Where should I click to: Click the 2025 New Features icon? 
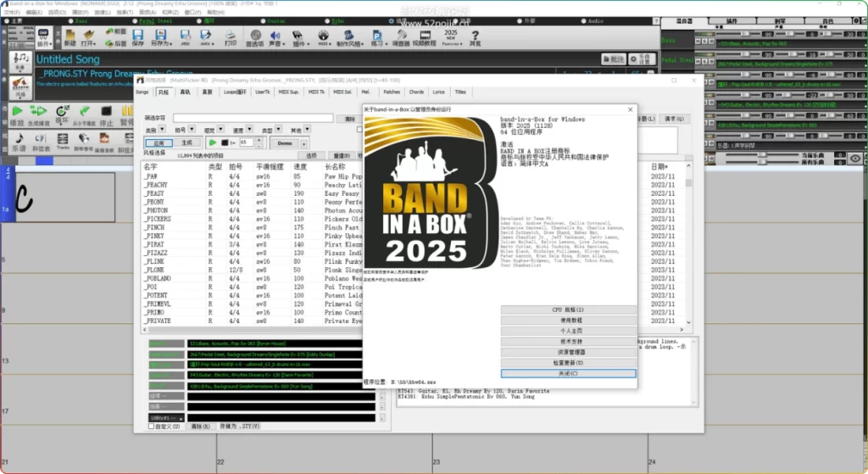pyautogui.click(x=450, y=36)
